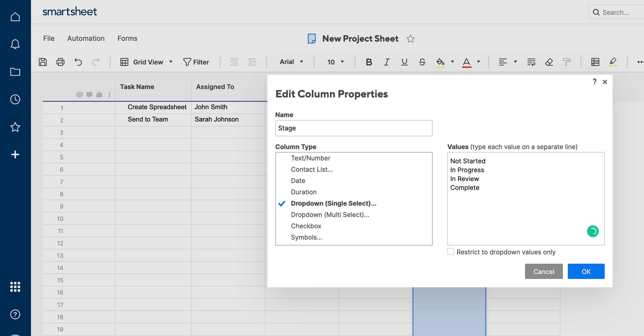The width and height of the screenshot is (644, 336).
Task: Open Recents clock icon in sidebar
Action: [15, 99]
